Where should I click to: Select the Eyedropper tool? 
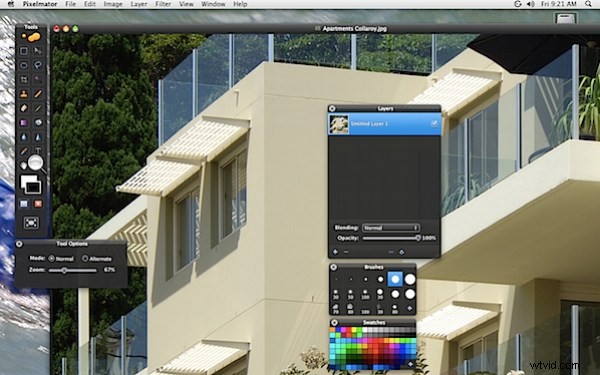coord(24,151)
